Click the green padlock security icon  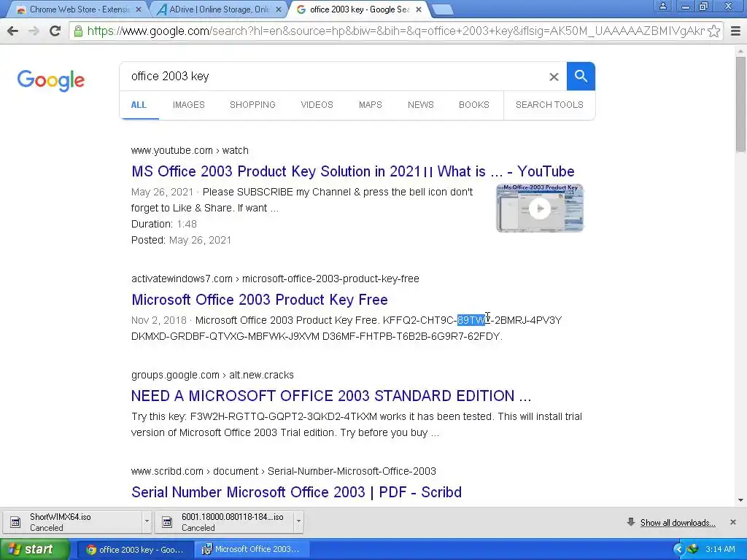[78, 31]
